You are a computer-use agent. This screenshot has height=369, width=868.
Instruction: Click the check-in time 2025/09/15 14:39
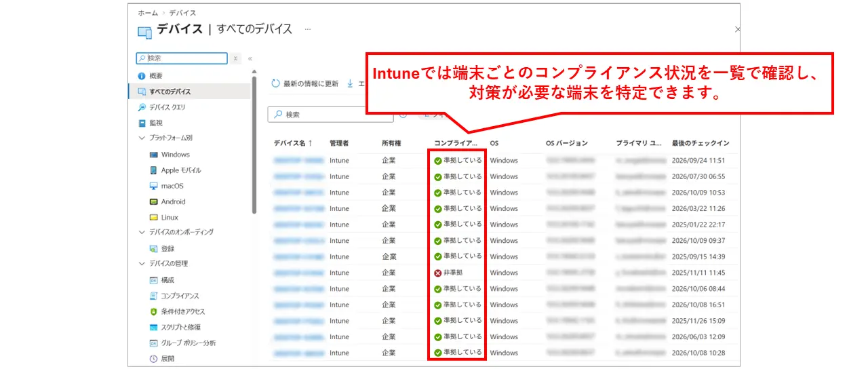click(x=698, y=256)
